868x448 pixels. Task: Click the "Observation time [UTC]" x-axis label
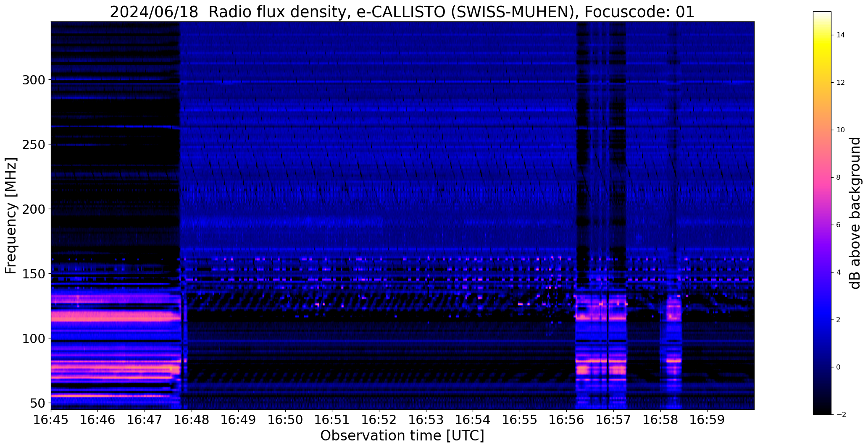(402, 436)
